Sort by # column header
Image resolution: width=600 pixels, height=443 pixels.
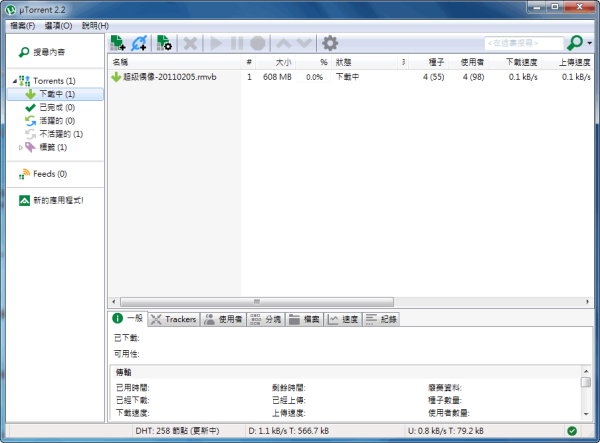coord(249,62)
